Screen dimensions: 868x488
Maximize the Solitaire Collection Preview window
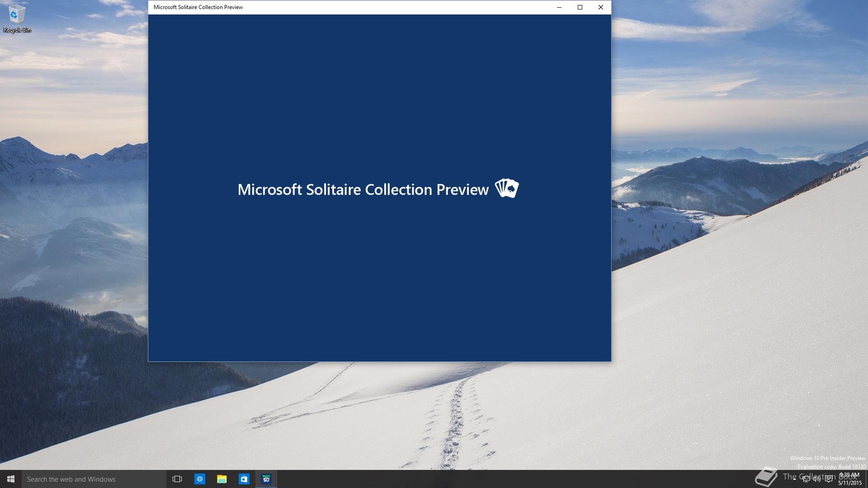coord(580,7)
